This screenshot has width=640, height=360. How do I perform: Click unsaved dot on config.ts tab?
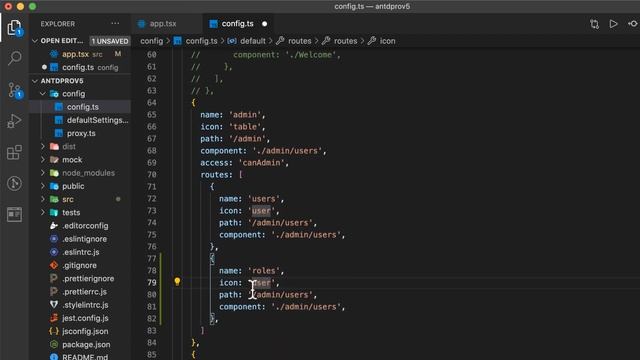(x=264, y=24)
